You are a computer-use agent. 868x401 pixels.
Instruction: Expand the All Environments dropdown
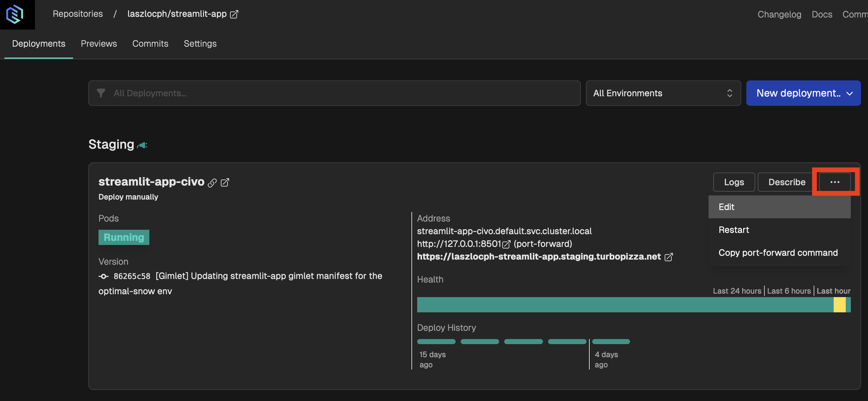663,92
